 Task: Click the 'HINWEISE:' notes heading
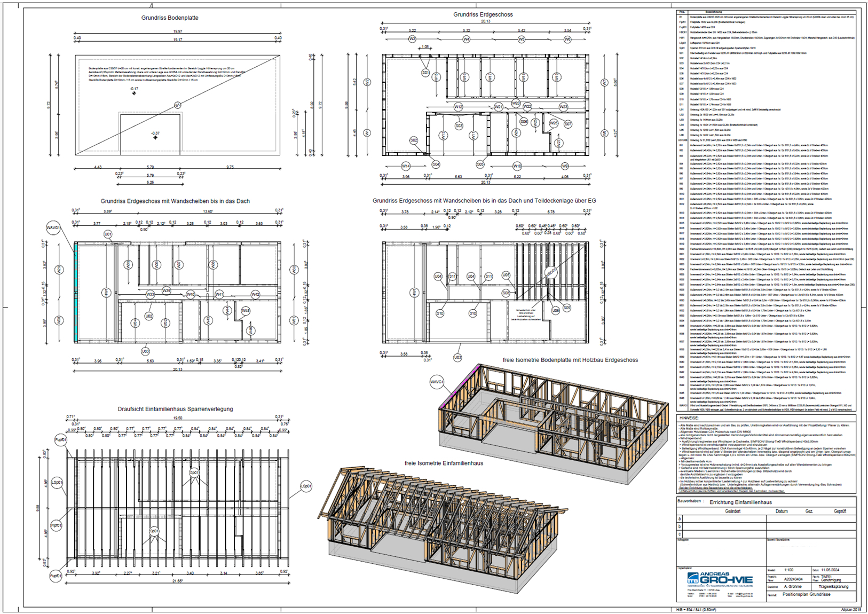689,418
